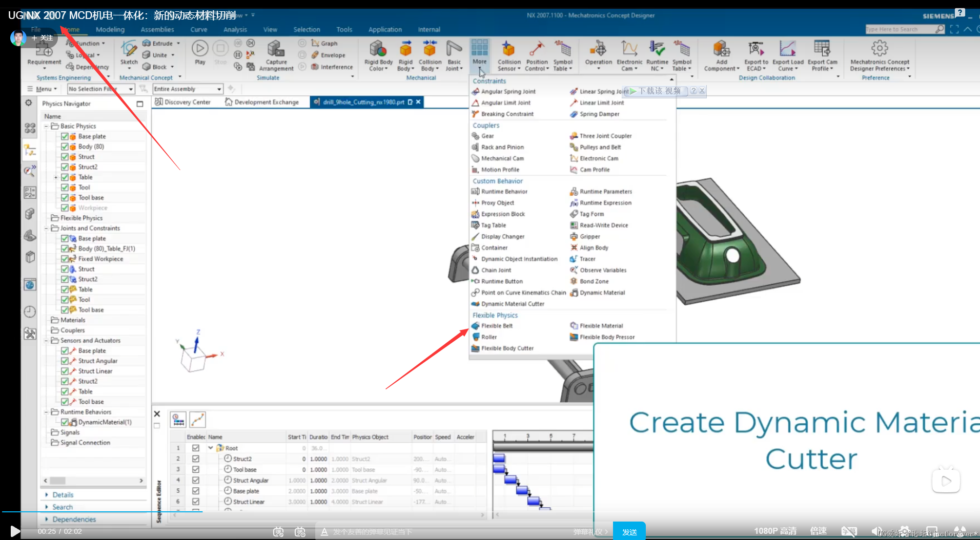This screenshot has width=980, height=540.
Task: Open the More mechanical gallery button
Action: [480, 55]
